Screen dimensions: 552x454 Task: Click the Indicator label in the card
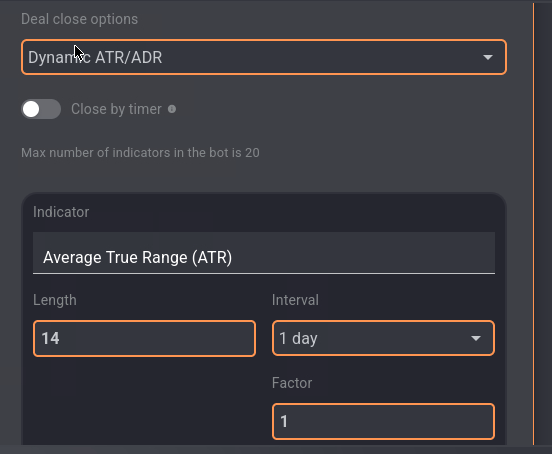point(61,212)
